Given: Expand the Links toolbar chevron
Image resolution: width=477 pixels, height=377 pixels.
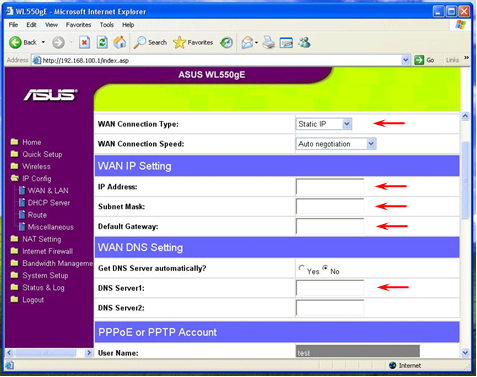Looking at the screenshot, I should tap(466, 58).
